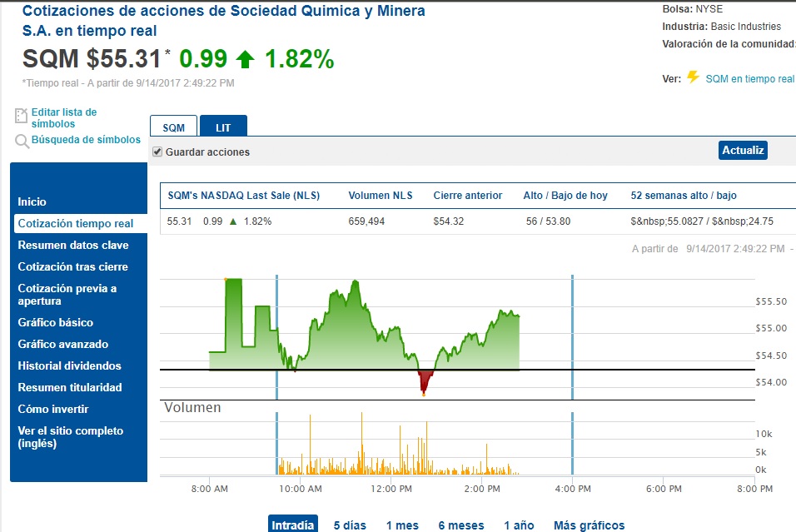The height and width of the screenshot is (532, 796).
Task: Open Cotización tiempo real in the sidebar
Action: click(x=81, y=223)
